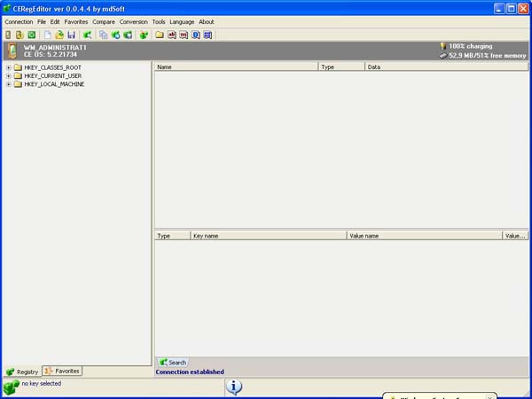This screenshot has width=532, height=399.
Task: Expand the HKEY_CLASSES_ROOT tree node
Action: click(8, 67)
